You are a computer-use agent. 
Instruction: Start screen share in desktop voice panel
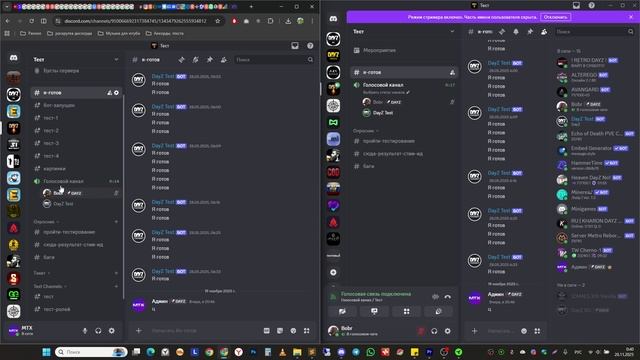tap(374, 311)
